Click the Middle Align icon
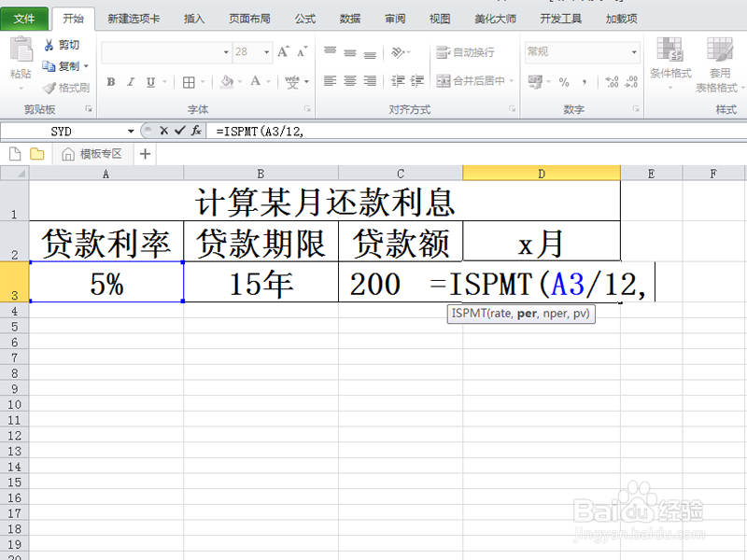 pyautogui.click(x=350, y=52)
